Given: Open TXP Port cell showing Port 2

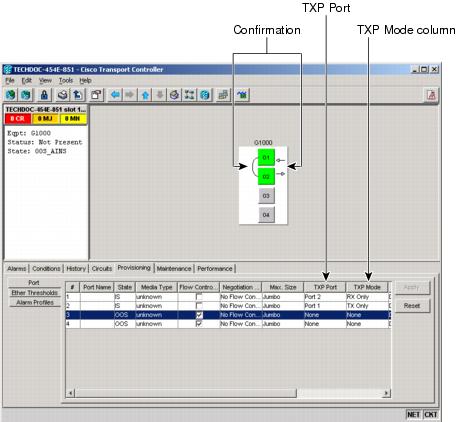Looking at the screenshot, I should click(x=325, y=297).
